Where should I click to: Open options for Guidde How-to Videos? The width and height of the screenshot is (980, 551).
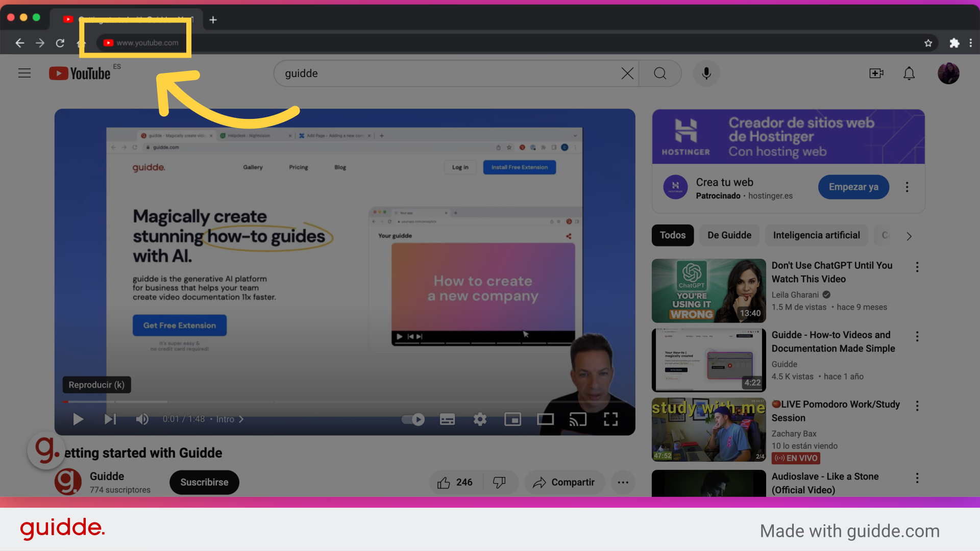917,337
